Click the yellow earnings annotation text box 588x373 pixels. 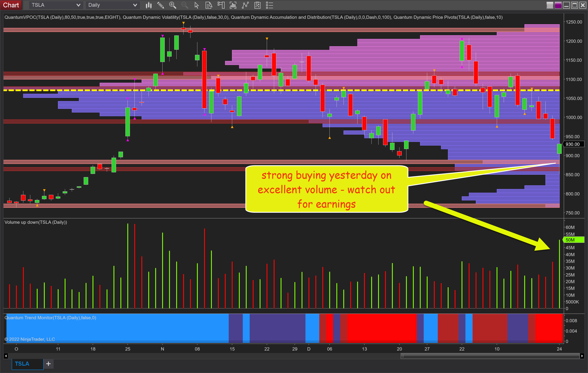327,189
